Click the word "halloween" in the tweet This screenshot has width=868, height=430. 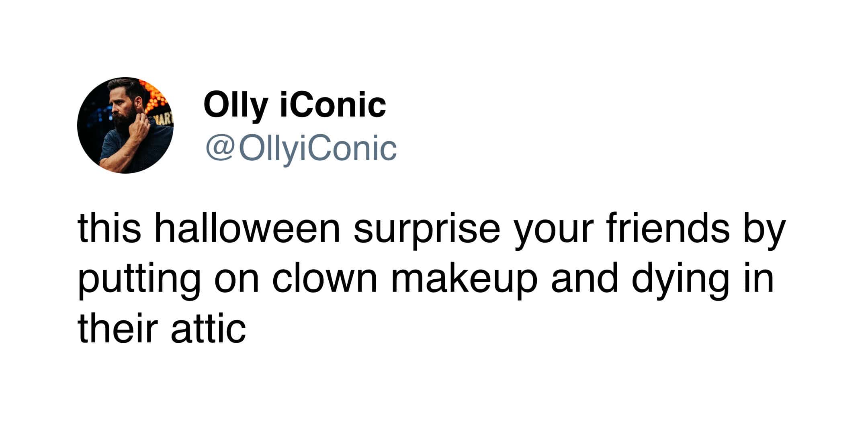pyautogui.click(x=247, y=229)
